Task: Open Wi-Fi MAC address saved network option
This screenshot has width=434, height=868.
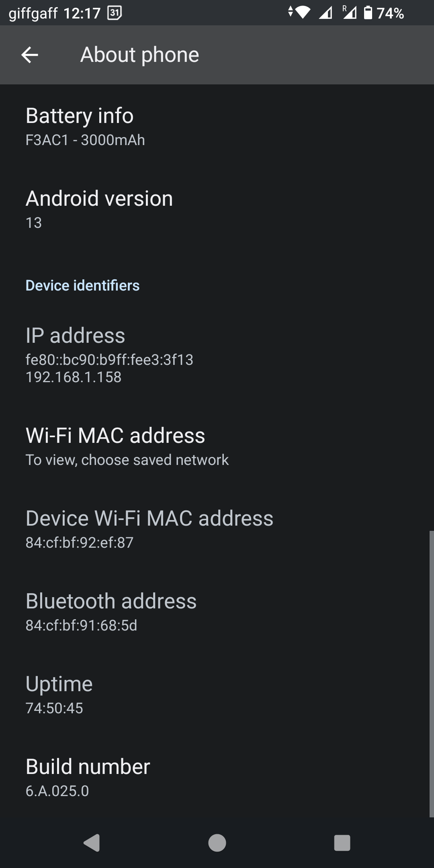Action: click(217, 446)
